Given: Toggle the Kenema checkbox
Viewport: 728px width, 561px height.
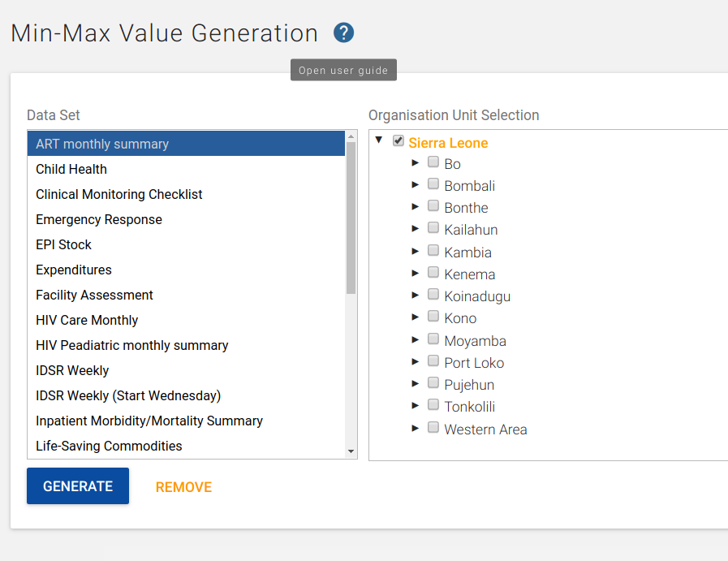Looking at the screenshot, I should [x=433, y=272].
